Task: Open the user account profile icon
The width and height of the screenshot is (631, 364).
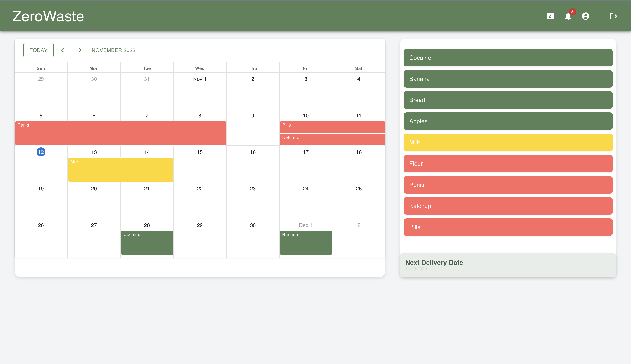Action: point(586,16)
